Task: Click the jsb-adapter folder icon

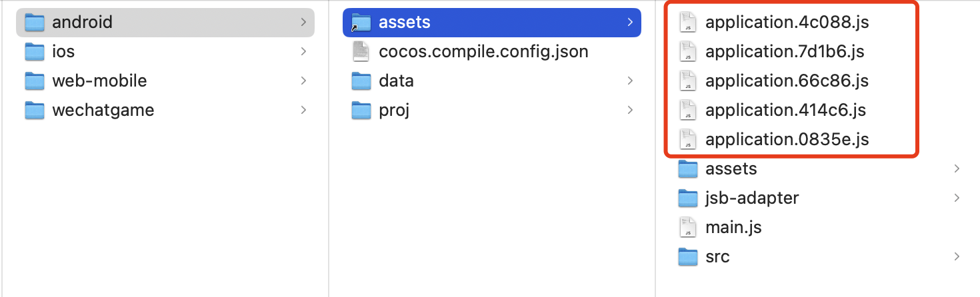Action: tap(687, 198)
